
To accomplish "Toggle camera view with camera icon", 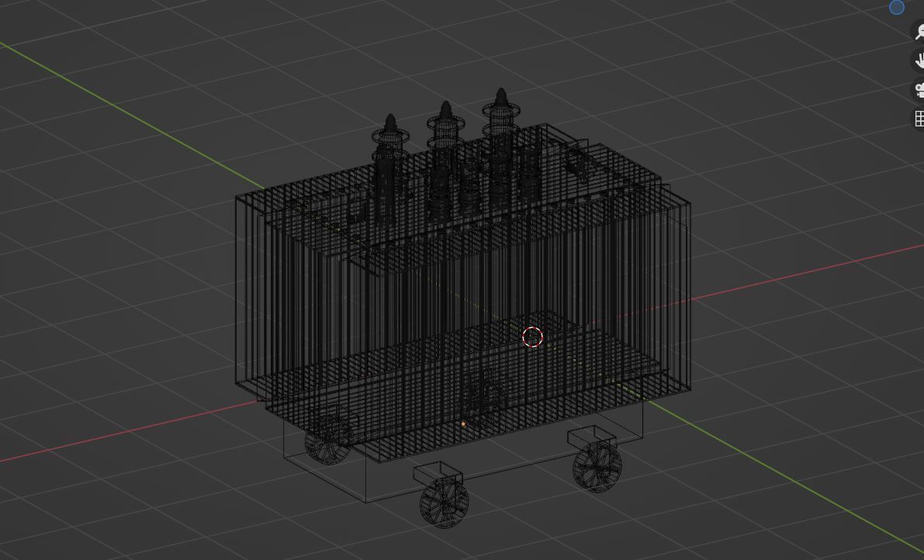I will tap(919, 90).
